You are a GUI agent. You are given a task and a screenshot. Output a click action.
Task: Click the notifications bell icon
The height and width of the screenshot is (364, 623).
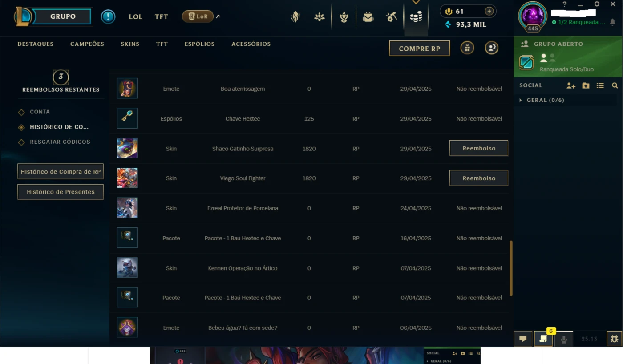[x=612, y=22]
